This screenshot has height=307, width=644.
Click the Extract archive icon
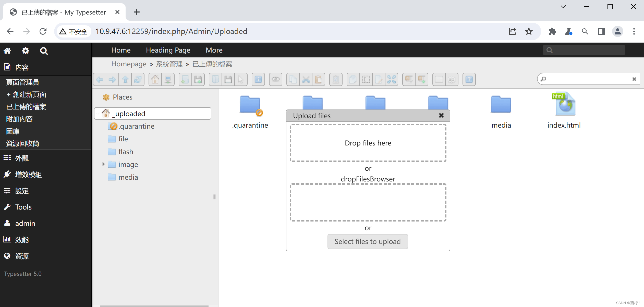pos(409,80)
